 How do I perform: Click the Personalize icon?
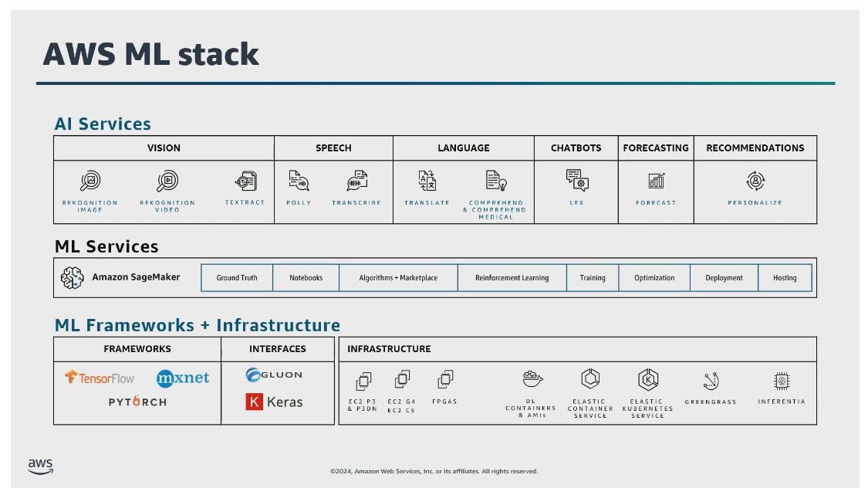pos(755,181)
